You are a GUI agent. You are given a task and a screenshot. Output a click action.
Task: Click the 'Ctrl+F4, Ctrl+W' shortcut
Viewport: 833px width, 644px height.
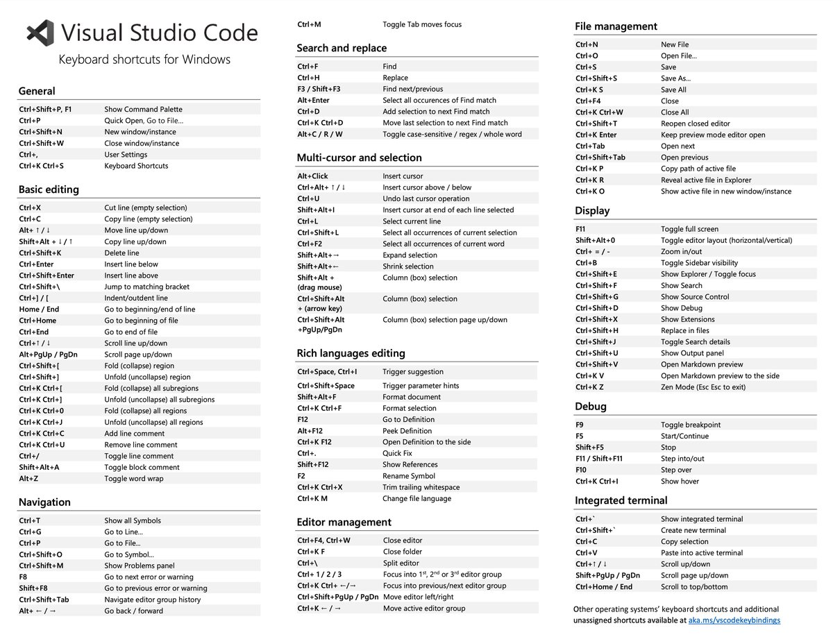coord(324,540)
